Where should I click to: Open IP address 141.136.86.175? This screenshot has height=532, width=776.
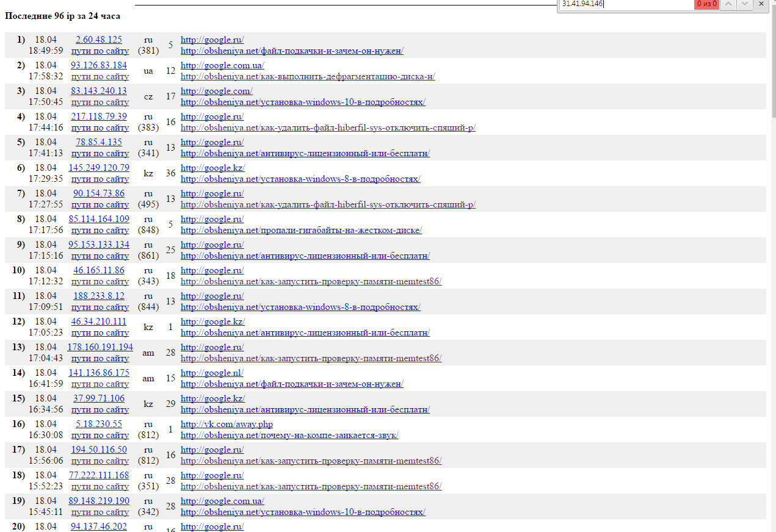click(x=99, y=373)
